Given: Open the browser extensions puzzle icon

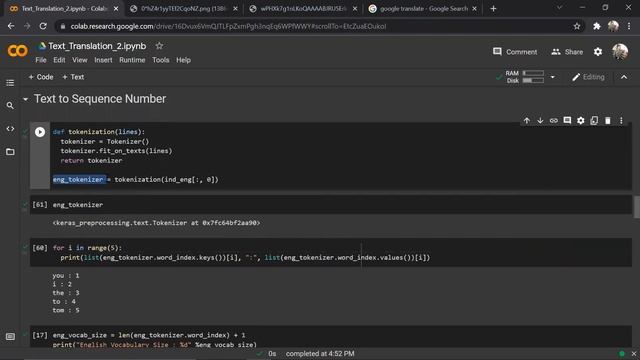Looking at the screenshot, I should pos(597,26).
